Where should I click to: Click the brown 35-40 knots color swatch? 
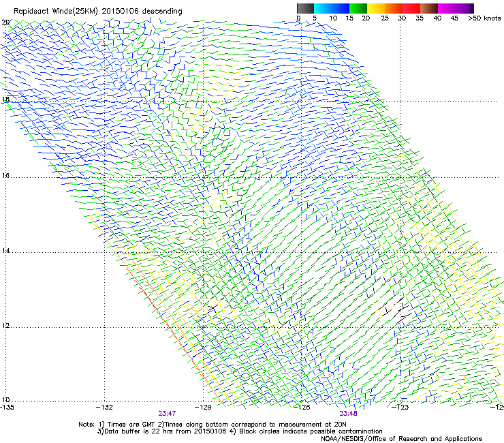pos(429,8)
